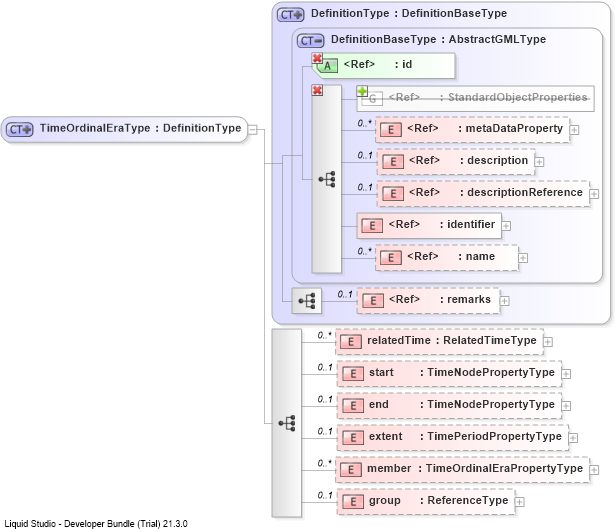
Task: Click the sequence icon of TimeOrdinalEraType children
Action: click(x=287, y=424)
